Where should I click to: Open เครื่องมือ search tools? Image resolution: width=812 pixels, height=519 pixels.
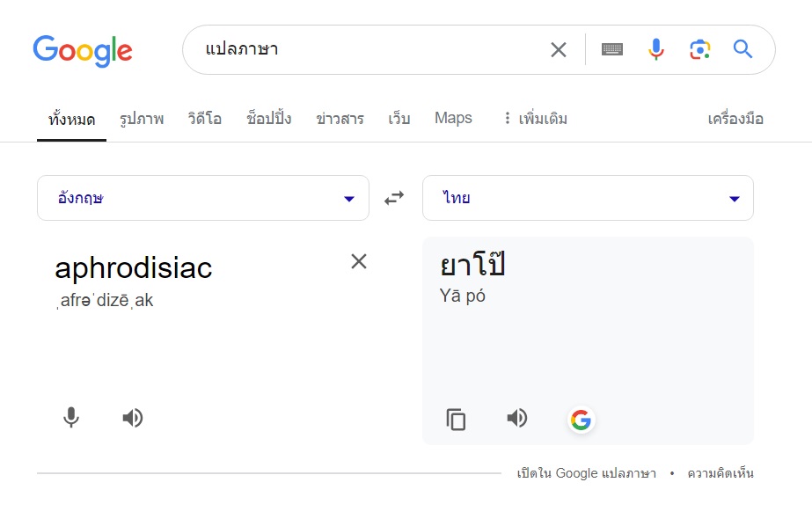tap(735, 119)
